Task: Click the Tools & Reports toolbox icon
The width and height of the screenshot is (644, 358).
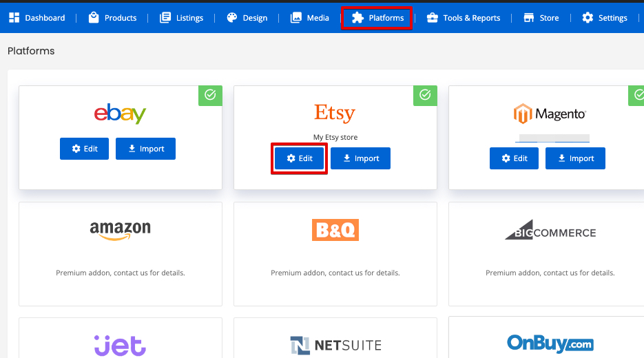Action: point(432,18)
